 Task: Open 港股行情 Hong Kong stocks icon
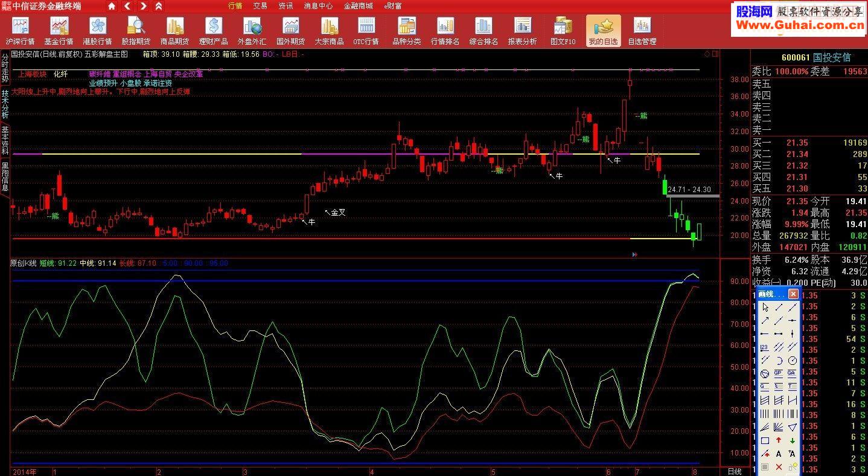click(97, 30)
